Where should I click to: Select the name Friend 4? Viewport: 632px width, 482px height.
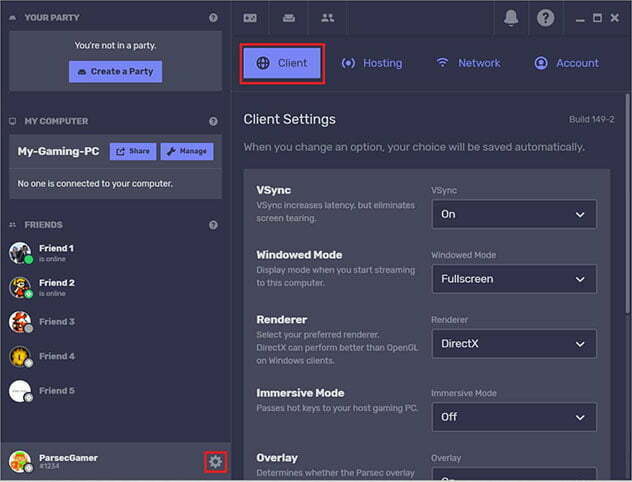57,356
